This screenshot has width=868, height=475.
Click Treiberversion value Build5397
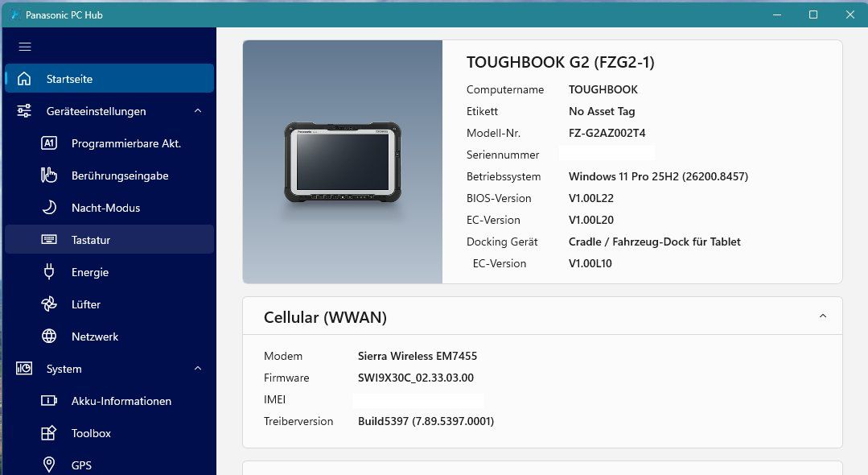tap(426, 421)
